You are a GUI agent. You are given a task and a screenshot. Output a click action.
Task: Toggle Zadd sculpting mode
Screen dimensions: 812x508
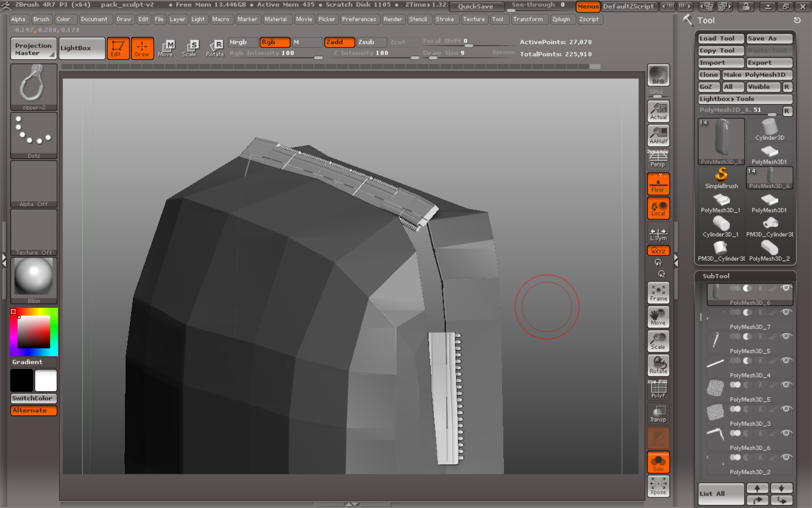[339, 42]
